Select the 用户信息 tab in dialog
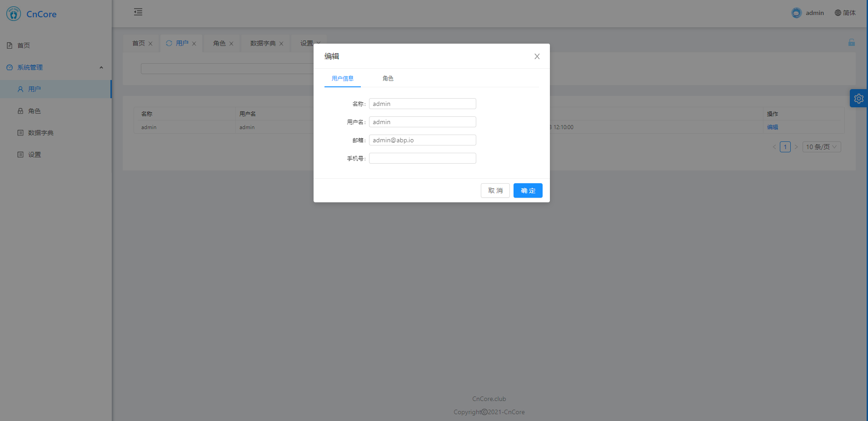 [342, 78]
